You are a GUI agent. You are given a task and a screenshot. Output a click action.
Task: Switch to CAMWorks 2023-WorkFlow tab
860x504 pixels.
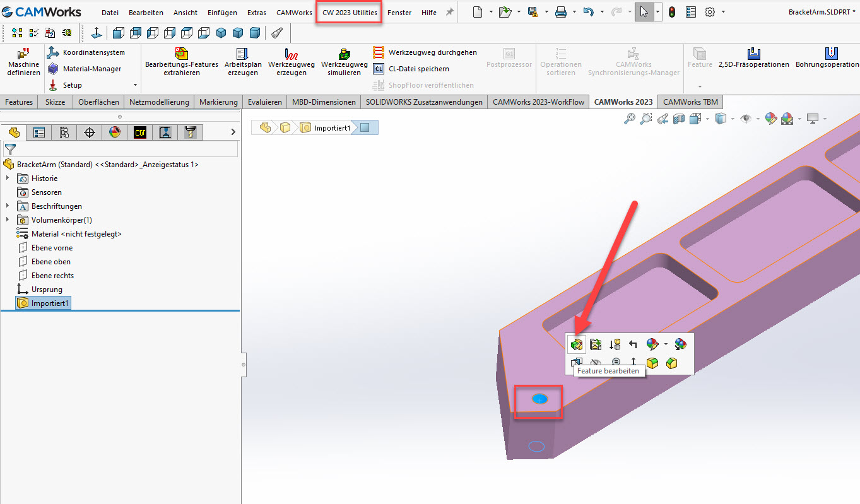539,102
